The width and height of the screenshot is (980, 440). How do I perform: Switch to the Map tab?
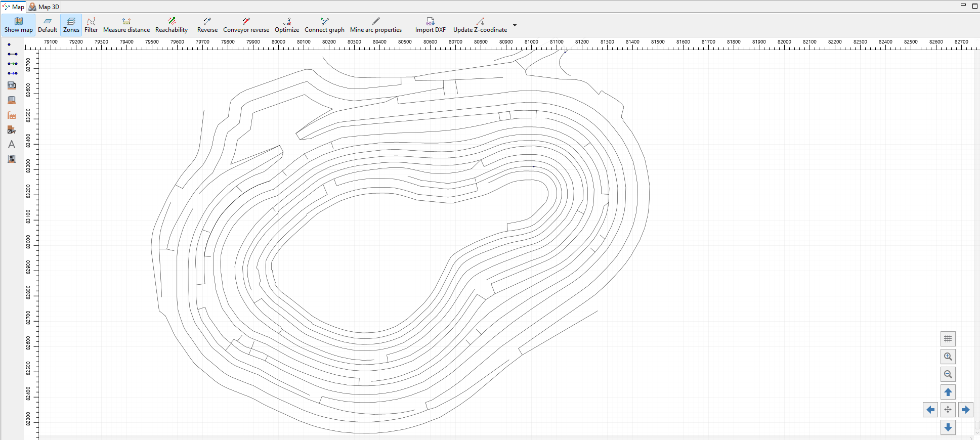point(13,7)
